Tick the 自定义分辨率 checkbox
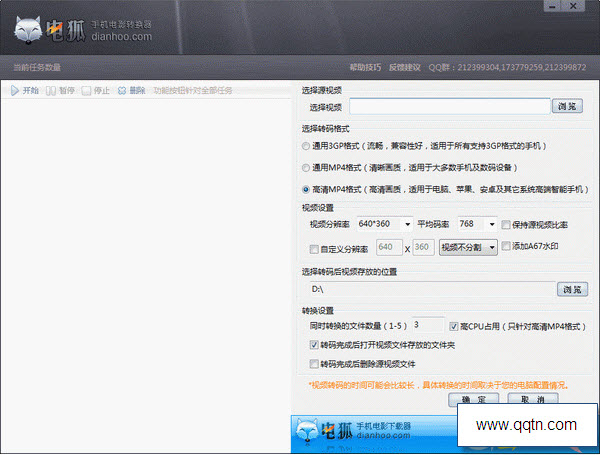Screen dimensions: 600x455 pos(315,248)
